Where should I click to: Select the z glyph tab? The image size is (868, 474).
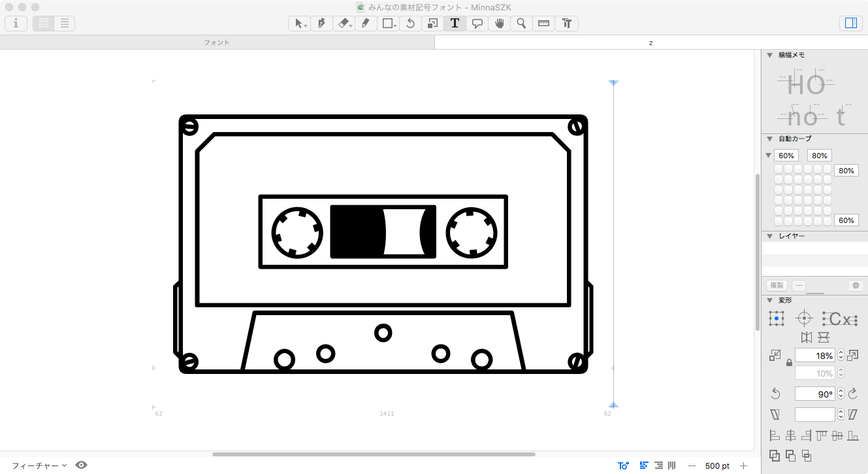(x=651, y=42)
